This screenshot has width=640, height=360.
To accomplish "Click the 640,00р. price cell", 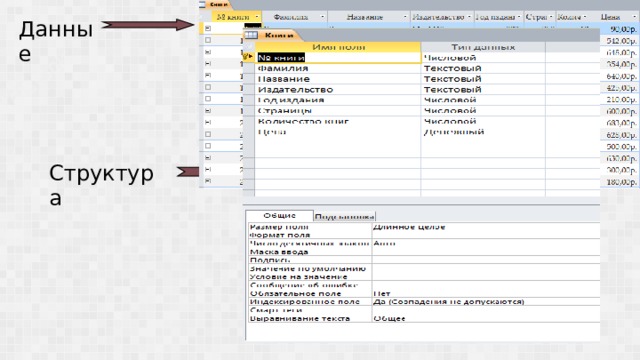I will [x=620, y=76].
